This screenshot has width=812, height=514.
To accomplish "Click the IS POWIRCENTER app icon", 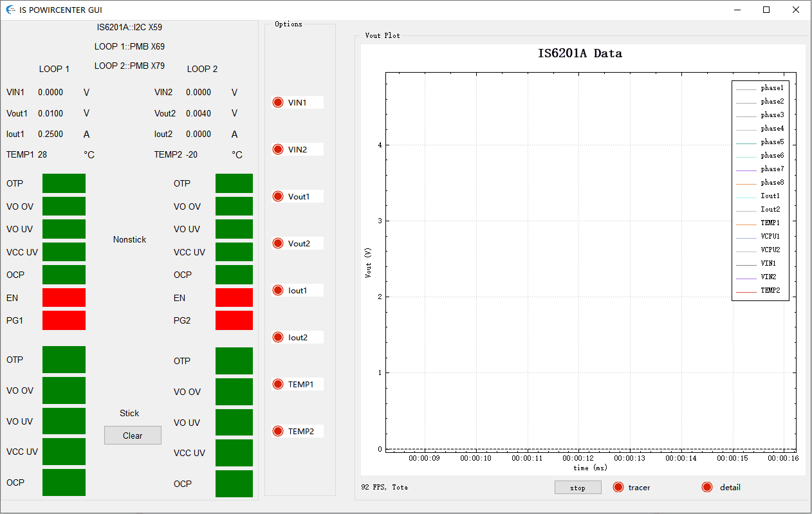I will (x=10, y=10).
